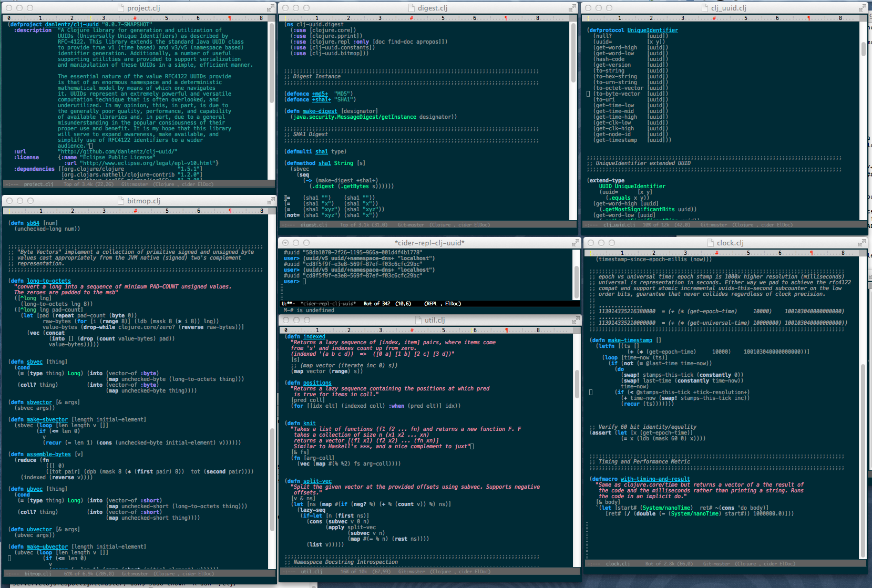Click first #uuid "58db1070..." line in REPL

pos(352,253)
